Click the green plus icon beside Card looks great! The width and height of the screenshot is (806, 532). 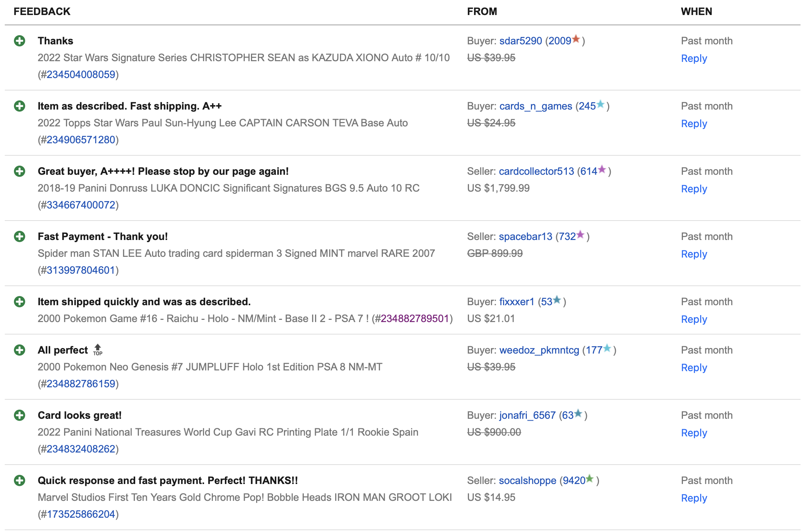point(19,415)
